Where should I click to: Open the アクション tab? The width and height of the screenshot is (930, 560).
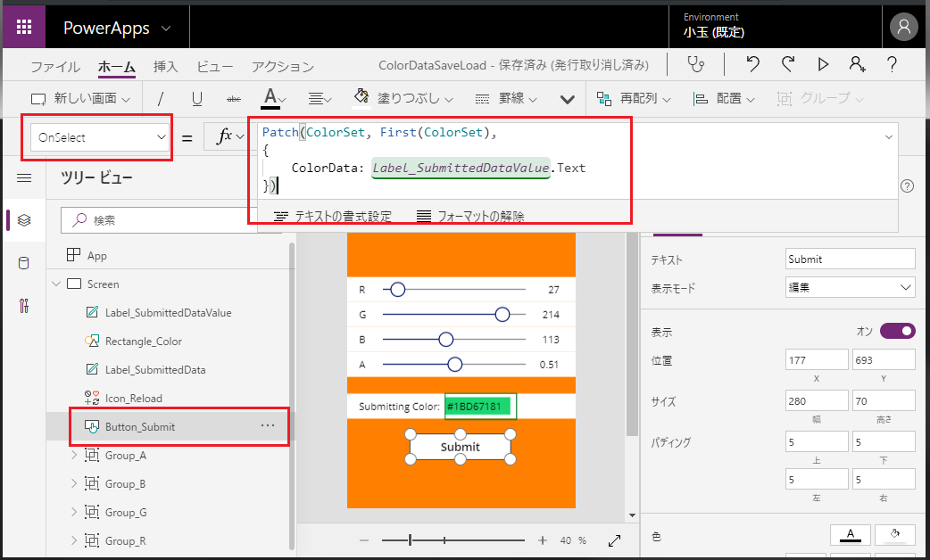click(x=282, y=66)
